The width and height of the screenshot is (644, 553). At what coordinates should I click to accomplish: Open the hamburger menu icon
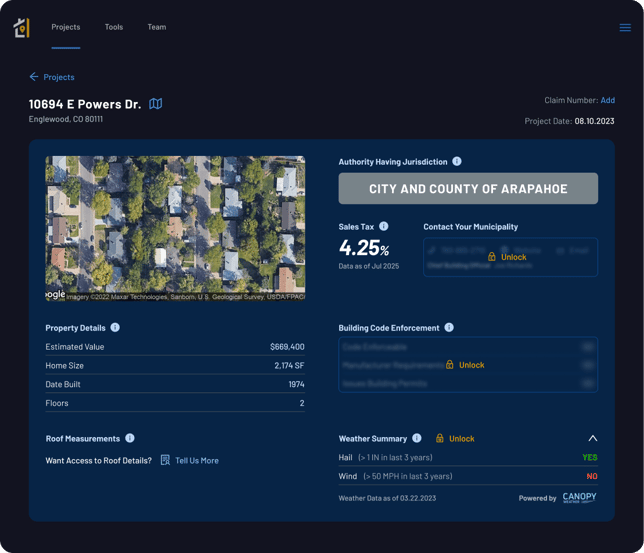coord(625,28)
